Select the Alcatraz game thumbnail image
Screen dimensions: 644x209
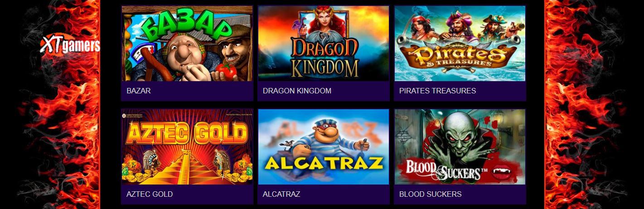(x=324, y=147)
